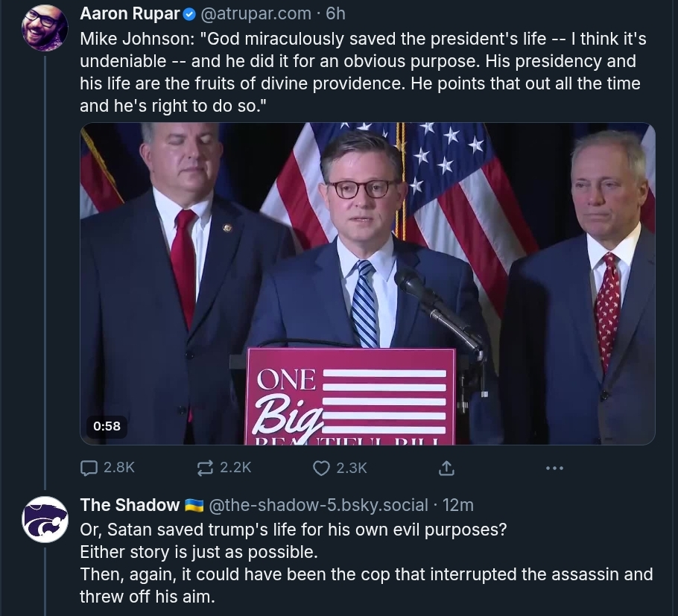Click the 12m reply timestamp

coord(458,505)
